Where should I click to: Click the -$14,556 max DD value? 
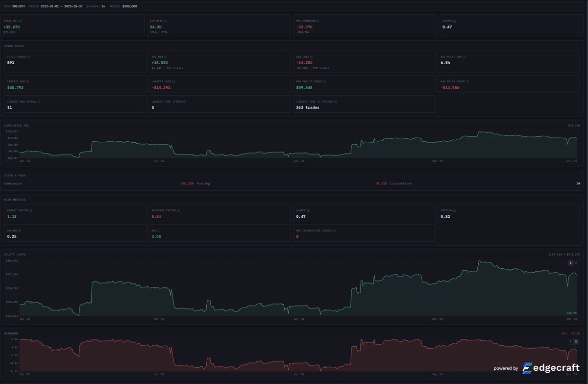pyautogui.click(x=450, y=87)
